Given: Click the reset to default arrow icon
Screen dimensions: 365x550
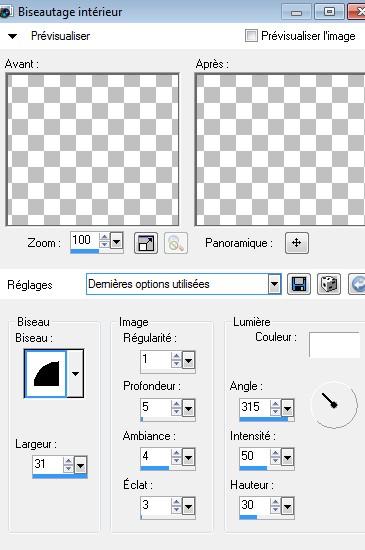Looking at the screenshot, I should 357,284.
